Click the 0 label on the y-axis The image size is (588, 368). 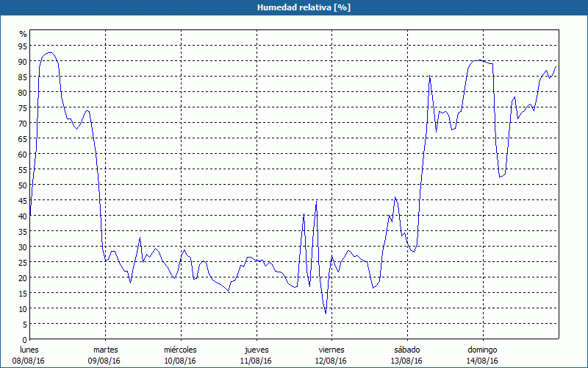click(25, 339)
